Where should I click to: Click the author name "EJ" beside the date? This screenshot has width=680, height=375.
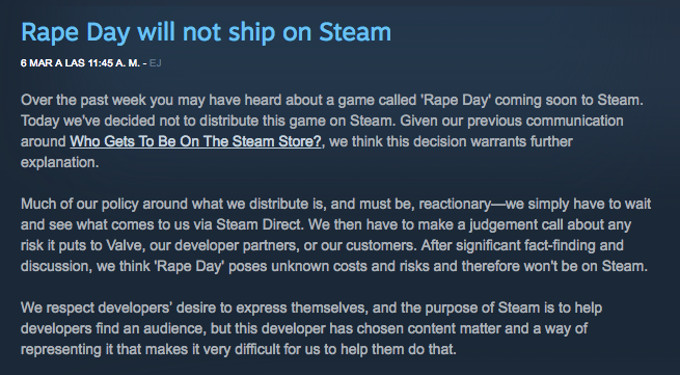click(x=155, y=63)
